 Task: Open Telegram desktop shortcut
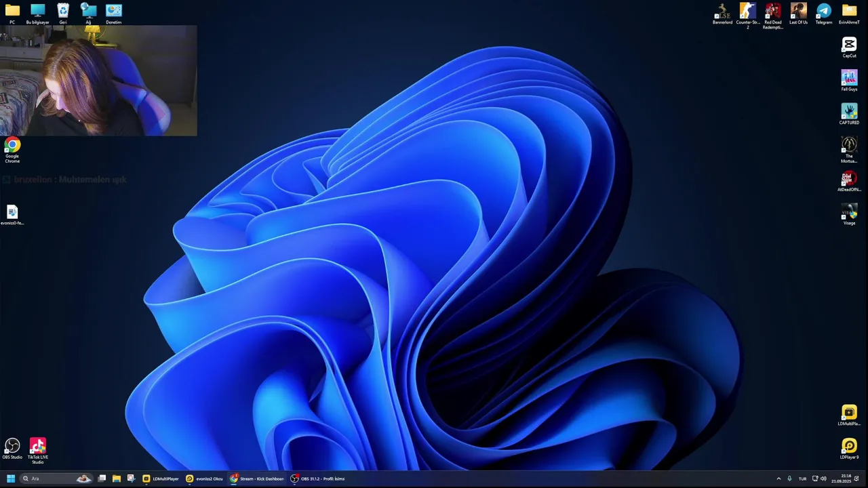(x=824, y=14)
